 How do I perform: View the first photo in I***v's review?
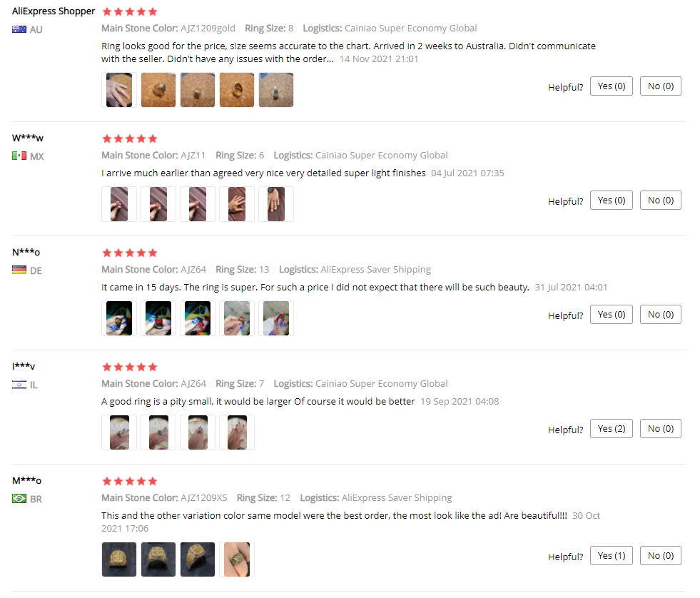pos(119,432)
